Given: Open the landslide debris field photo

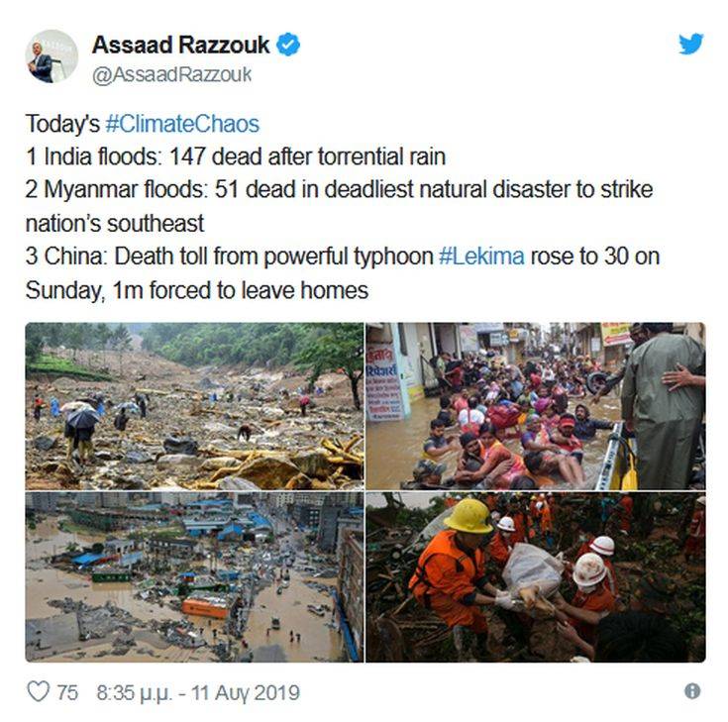Looking at the screenshot, I should [x=194, y=406].
